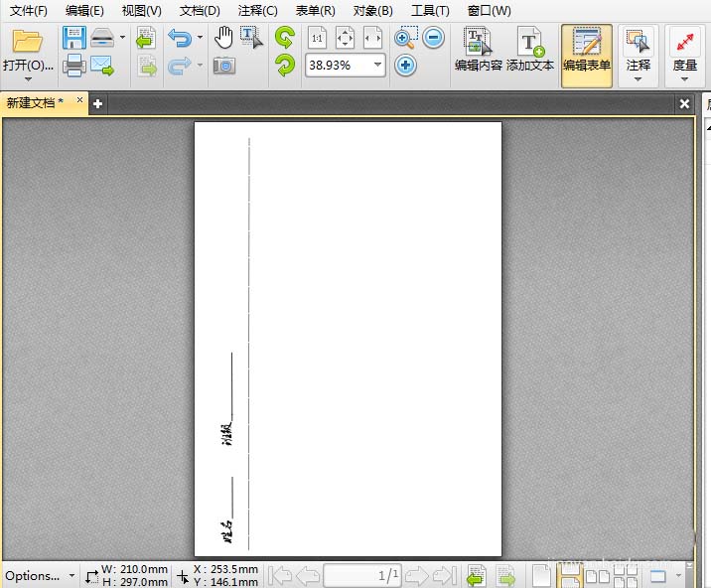Click the Zoom Out minus icon
Viewport: 711px width, 588px height.
click(x=433, y=39)
